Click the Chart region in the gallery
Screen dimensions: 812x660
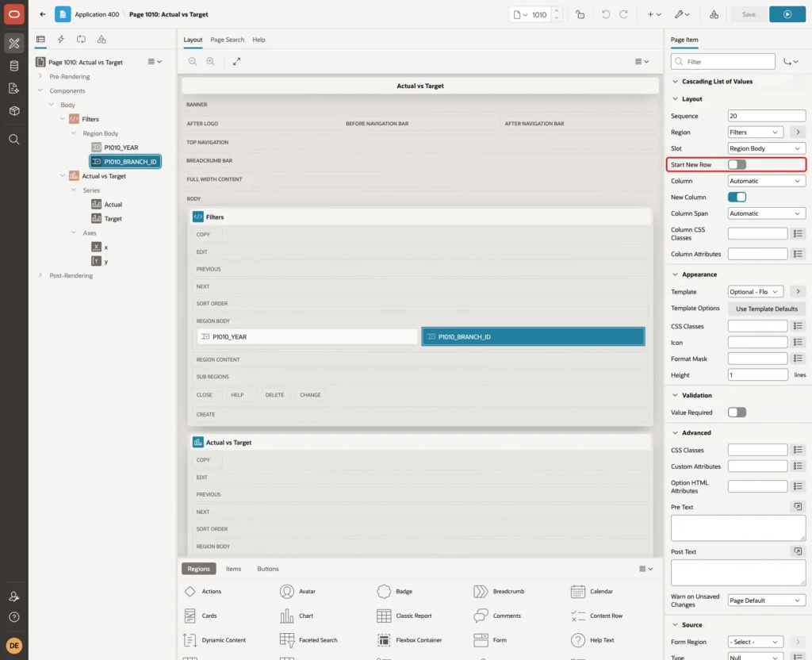297,616
